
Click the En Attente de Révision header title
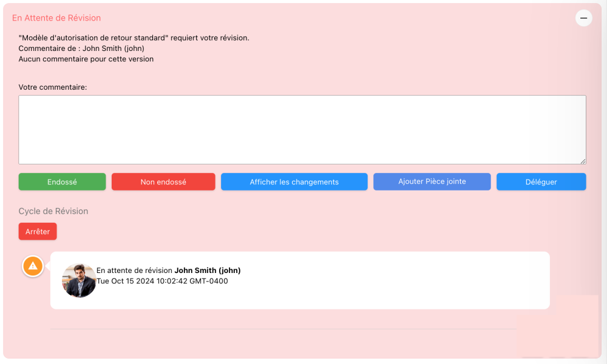[x=56, y=18]
